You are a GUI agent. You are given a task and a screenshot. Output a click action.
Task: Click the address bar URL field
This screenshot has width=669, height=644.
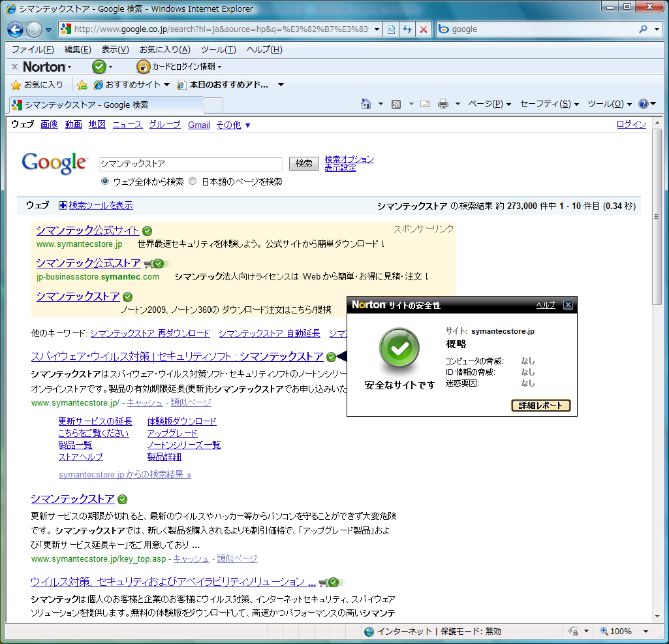(221, 29)
